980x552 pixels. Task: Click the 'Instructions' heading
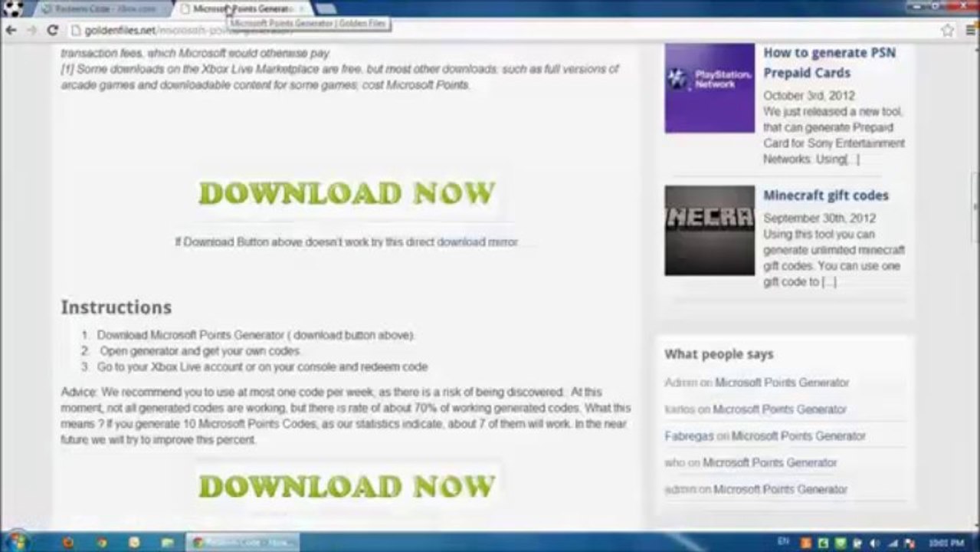click(x=116, y=307)
